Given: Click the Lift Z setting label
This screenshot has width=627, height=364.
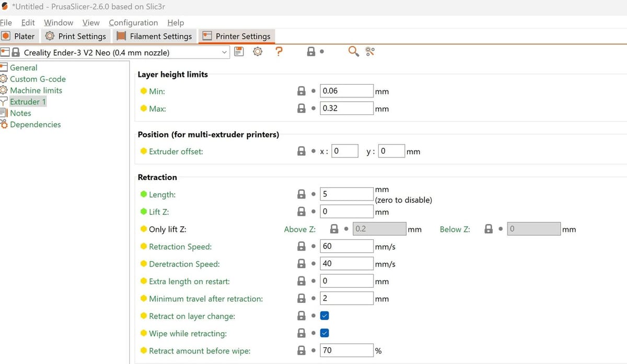Looking at the screenshot, I should point(159,212).
